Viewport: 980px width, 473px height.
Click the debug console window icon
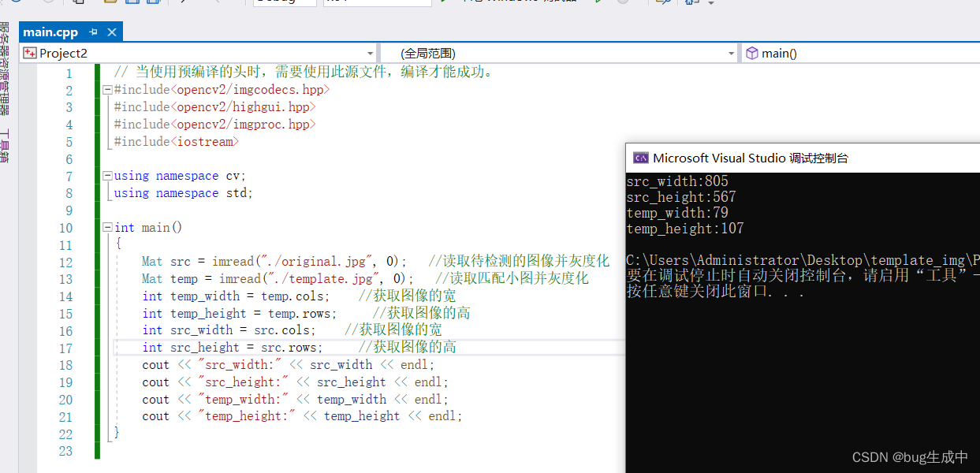(641, 158)
